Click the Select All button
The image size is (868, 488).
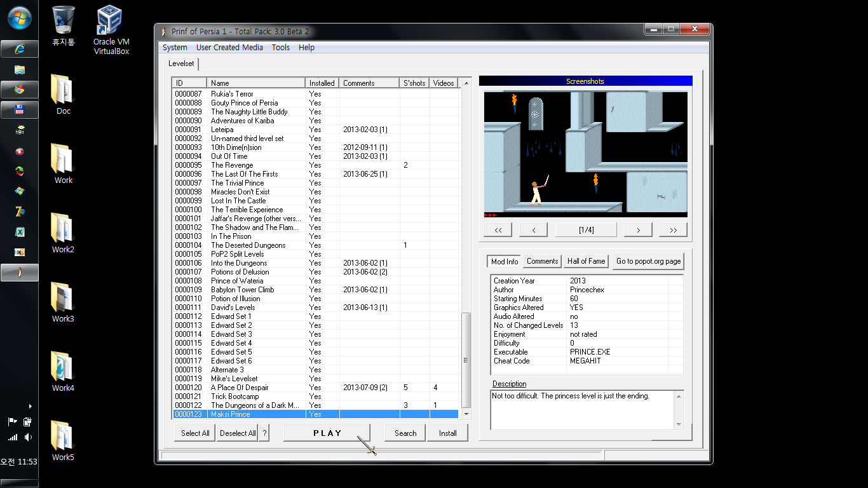(x=195, y=433)
